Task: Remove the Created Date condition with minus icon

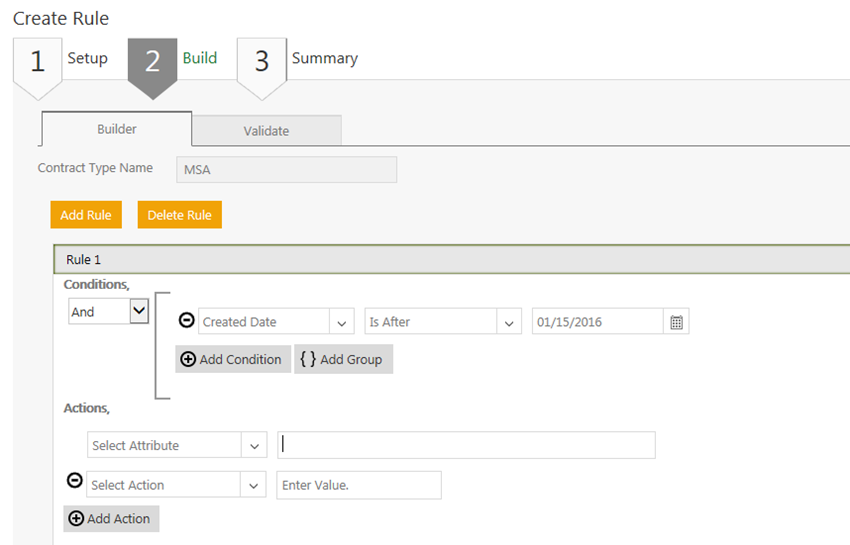Action: 186,321
